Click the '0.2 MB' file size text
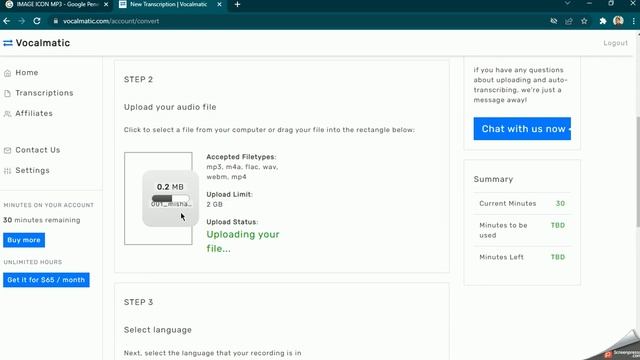Viewport: 640px width, 360px height. [x=170, y=187]
